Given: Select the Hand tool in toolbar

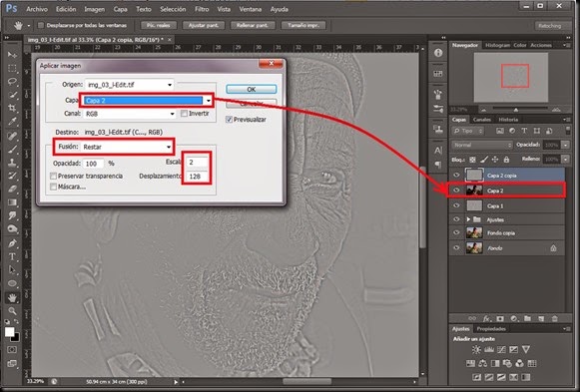Looking at the screenshot, I should (12, 298).
